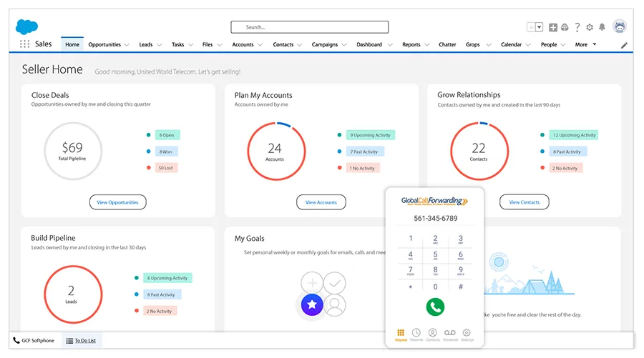Expand the Opportunities tab chevron
The image size is (644, 358).
[127, 45]
